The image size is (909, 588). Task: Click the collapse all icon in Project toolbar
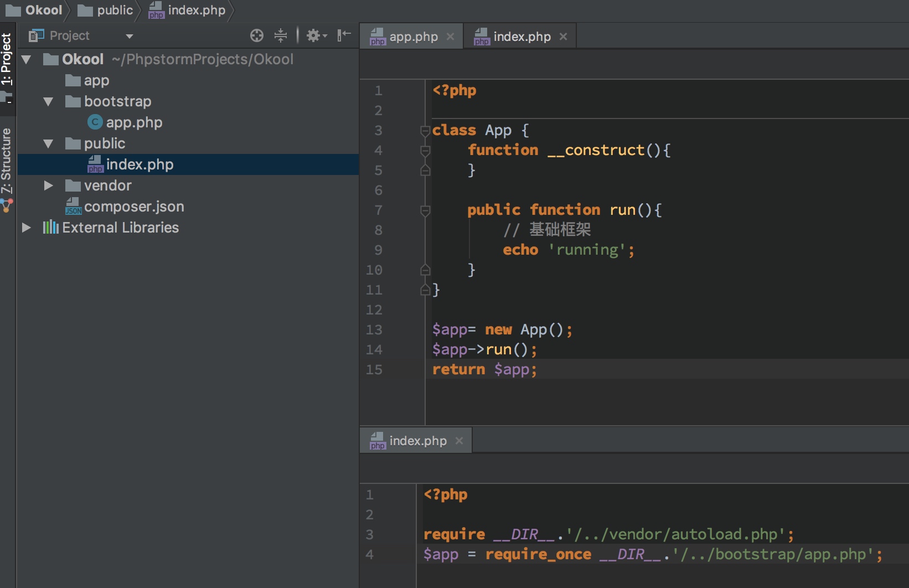[281, 35]
